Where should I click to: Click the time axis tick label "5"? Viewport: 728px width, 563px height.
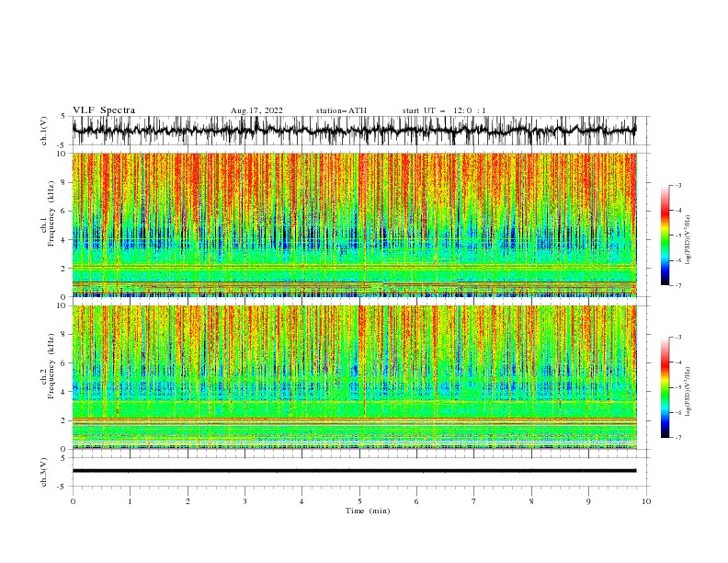[359, 501]
